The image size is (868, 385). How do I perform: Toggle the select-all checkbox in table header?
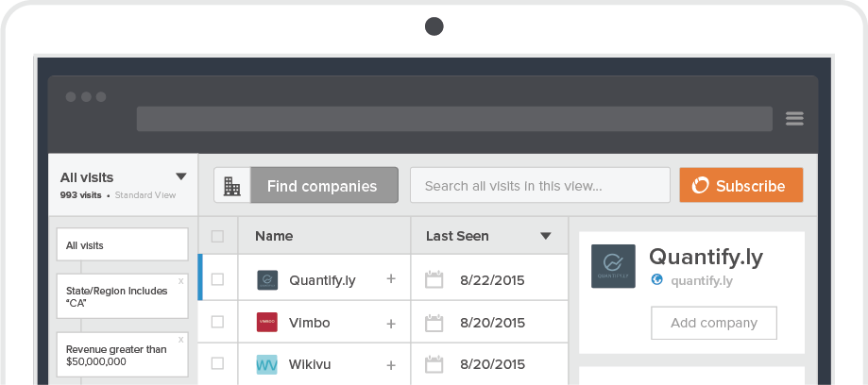tap(218, 236)
